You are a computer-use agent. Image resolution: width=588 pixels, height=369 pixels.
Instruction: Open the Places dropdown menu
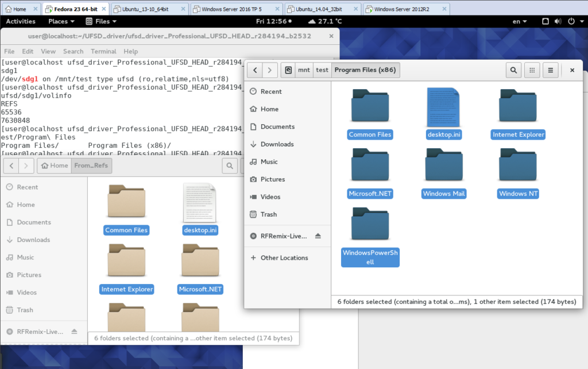61,21
